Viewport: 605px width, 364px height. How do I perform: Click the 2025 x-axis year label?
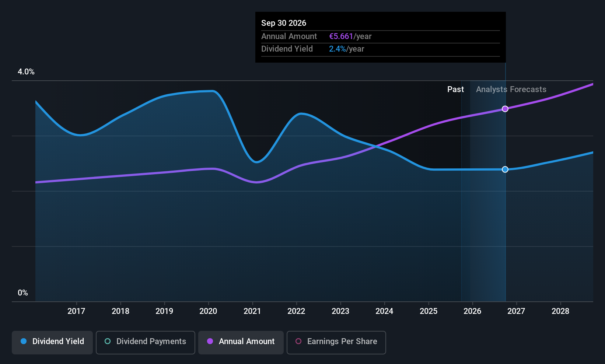pos(429,311)
